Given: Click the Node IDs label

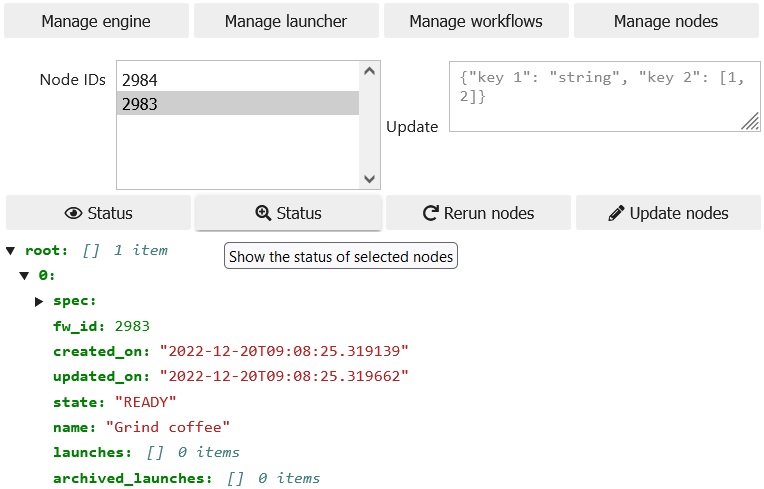Looking at the screenshot, I should coord(73,79).
